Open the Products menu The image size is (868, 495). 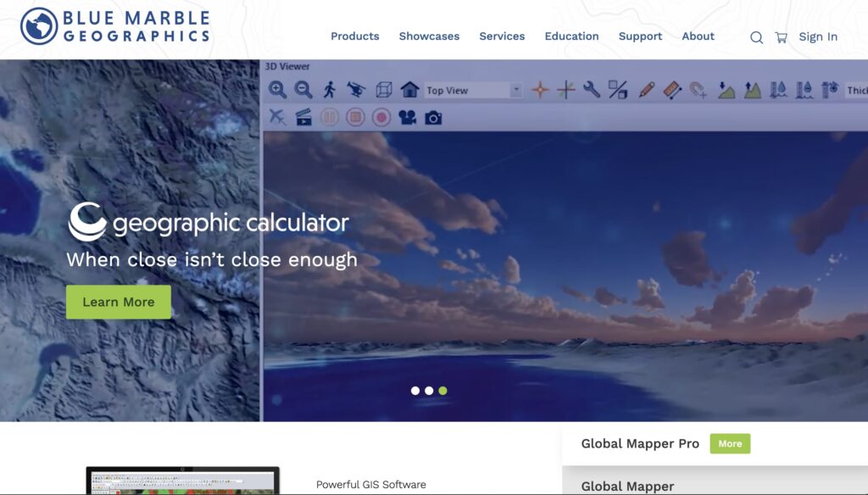pyautogui.click(x=355, y=36)
